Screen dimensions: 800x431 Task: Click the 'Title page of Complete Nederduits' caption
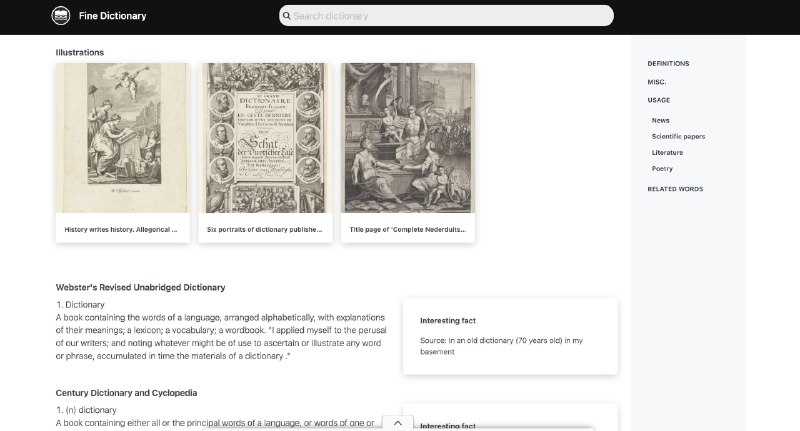point(407,230)
